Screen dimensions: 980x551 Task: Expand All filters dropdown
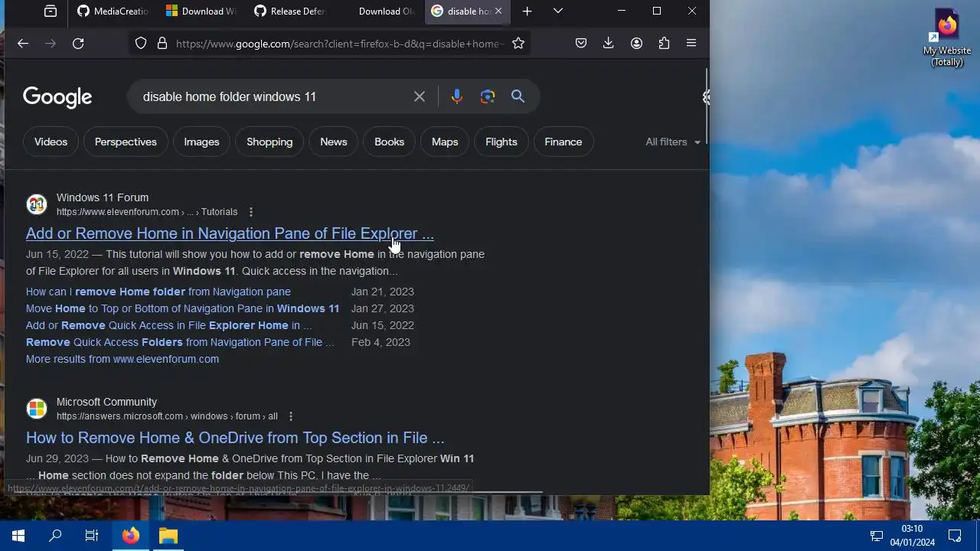673,142
